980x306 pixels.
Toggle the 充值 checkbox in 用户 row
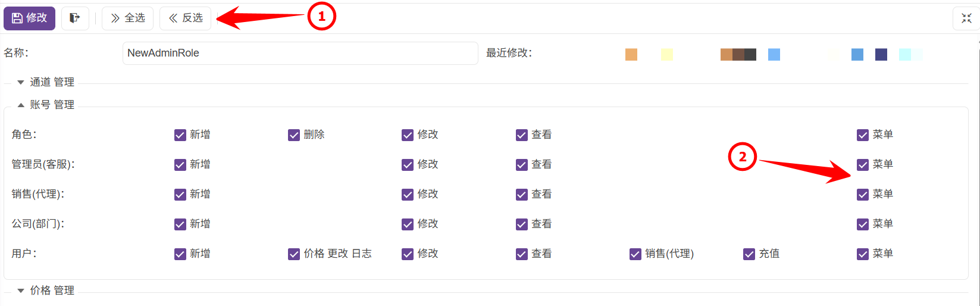[749, 254]
